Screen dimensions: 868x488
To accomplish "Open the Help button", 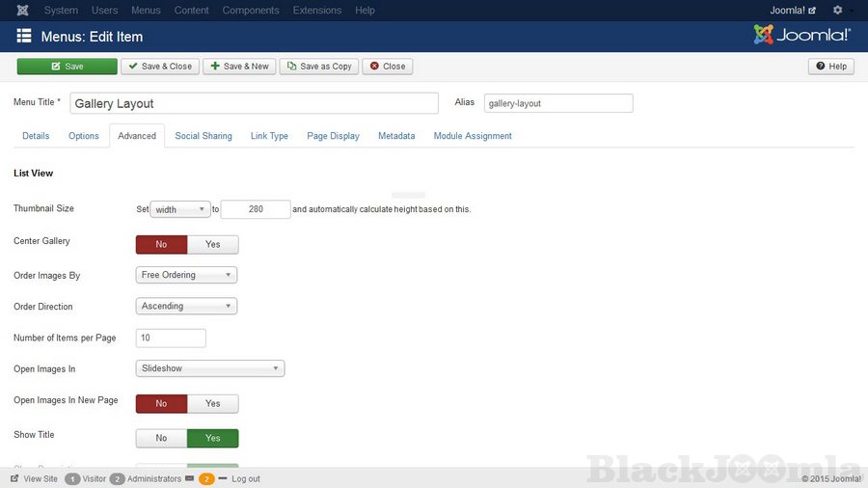I will [x=830, y=67].
